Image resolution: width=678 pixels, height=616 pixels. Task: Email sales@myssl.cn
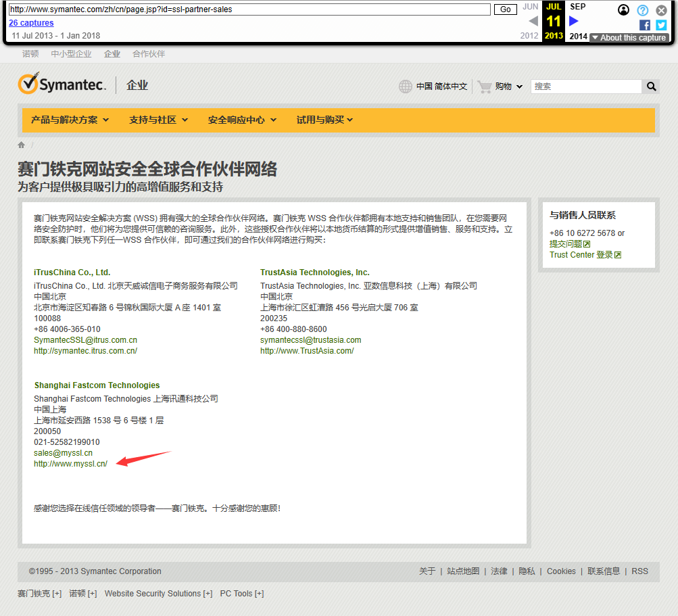pyautogui.click(x=63, y=453)
